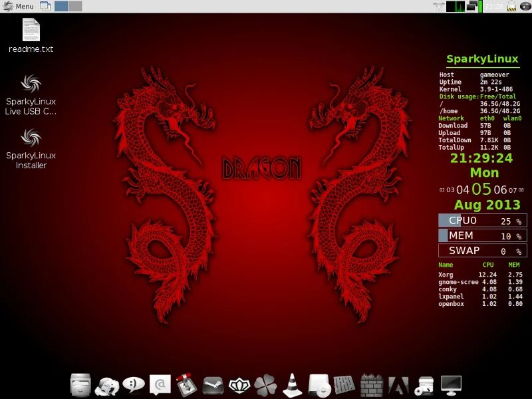Open the lock screen tray icon
This screenshot has height=399, width=532.
(511, 7)
